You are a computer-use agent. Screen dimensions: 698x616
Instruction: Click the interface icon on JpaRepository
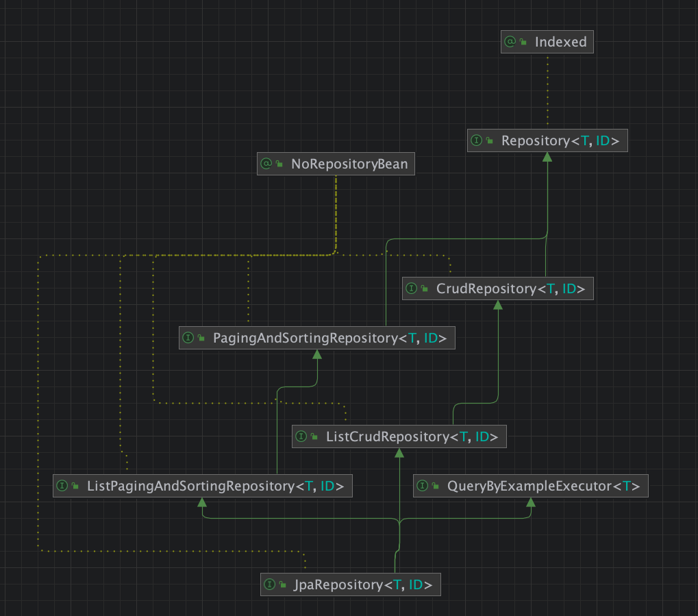coord(270,584)
